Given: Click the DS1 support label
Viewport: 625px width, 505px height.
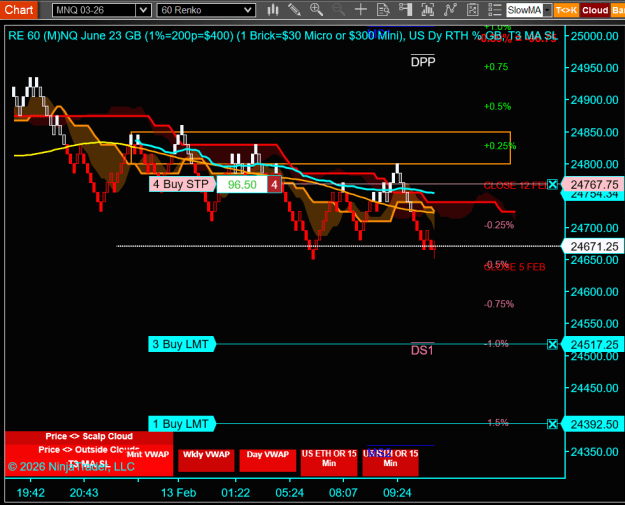Looking at the screenshot, I should point(422,350).
